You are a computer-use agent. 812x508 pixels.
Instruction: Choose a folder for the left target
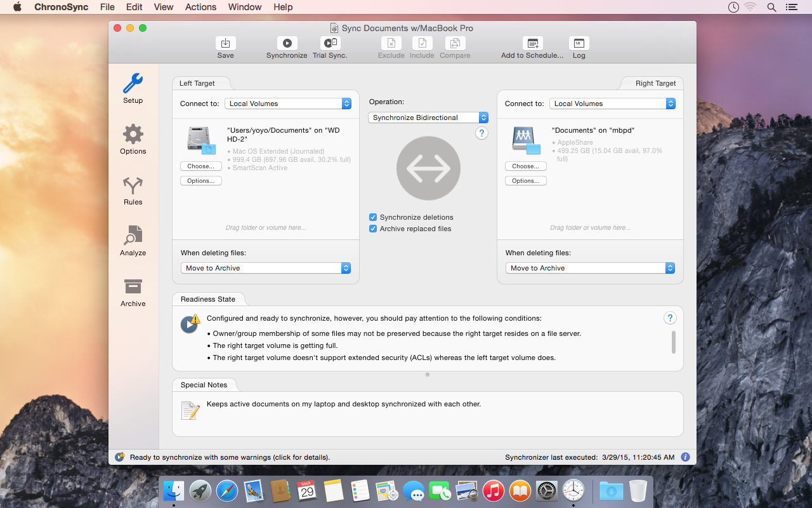[200, 166]
